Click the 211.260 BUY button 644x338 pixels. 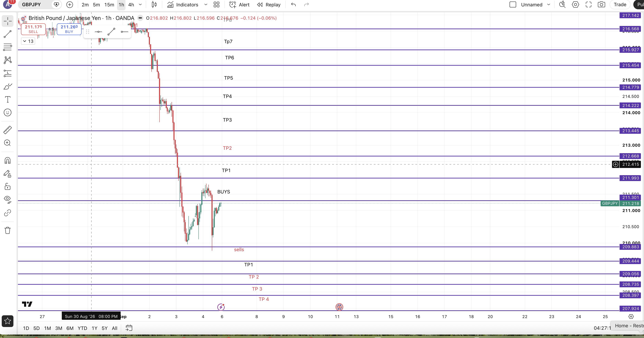click(69, 29)
